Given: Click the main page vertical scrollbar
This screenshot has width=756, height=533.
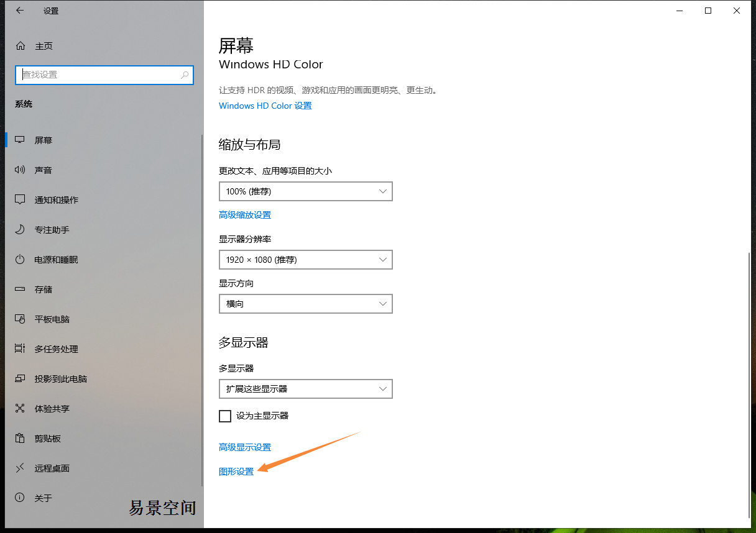Looking at the screenshot, I should pos(750,384).
